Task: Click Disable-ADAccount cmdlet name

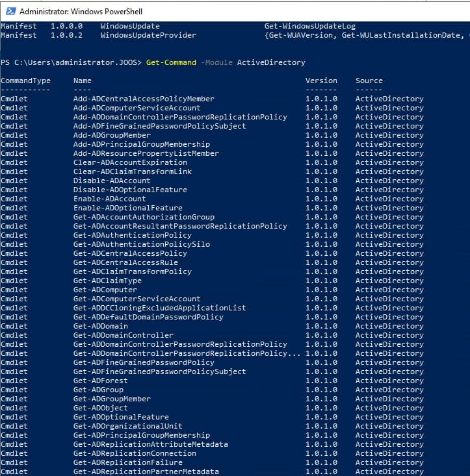Action: (x=112, y=181)
